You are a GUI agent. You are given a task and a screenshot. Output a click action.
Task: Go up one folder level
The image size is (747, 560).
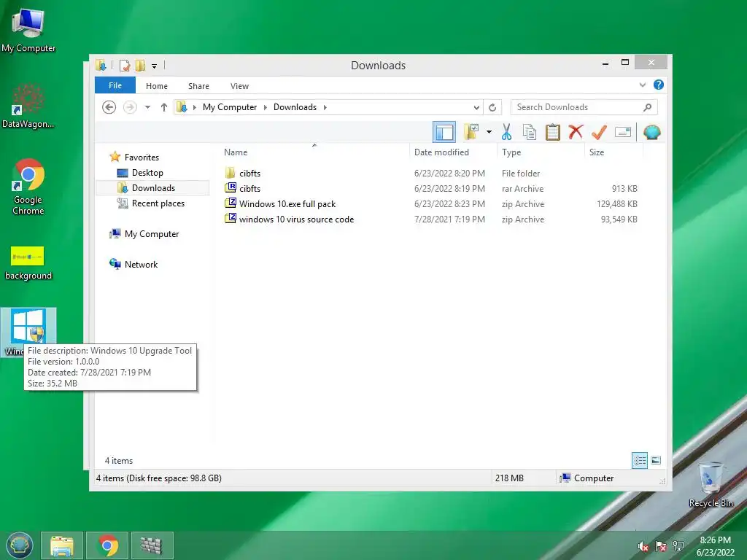pos(164,107)
